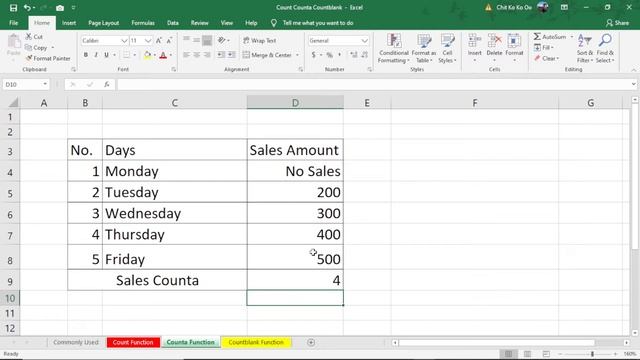Click the Borders icon
The image size is (640, 360).
(x=126, y=55)
